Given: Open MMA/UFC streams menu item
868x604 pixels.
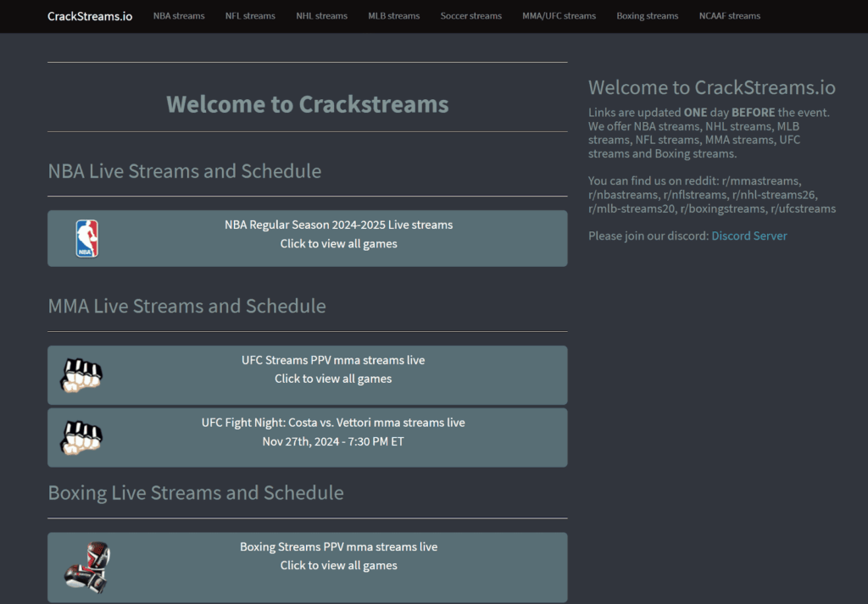Looking at the screenshot, I should 559,16.
